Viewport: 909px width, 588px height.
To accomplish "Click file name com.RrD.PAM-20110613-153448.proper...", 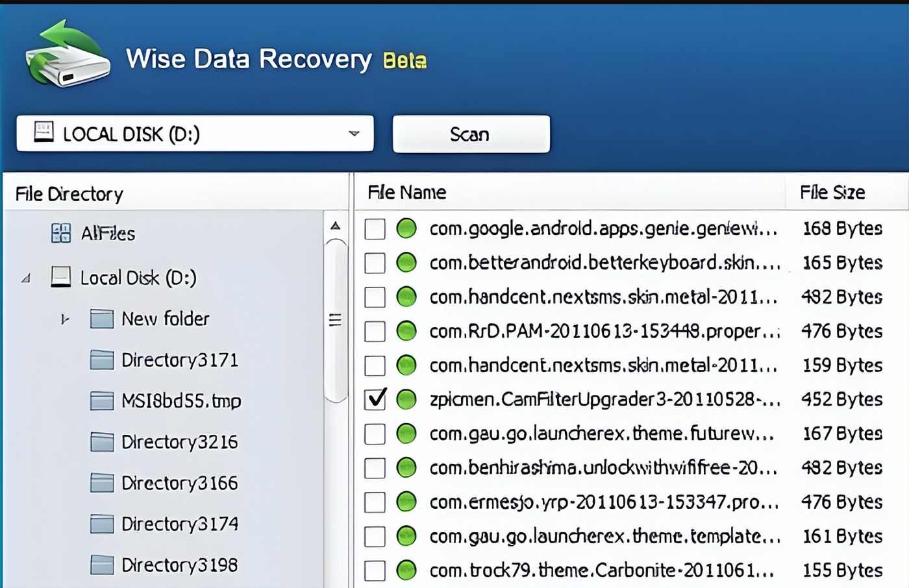I will click(604, 331).
